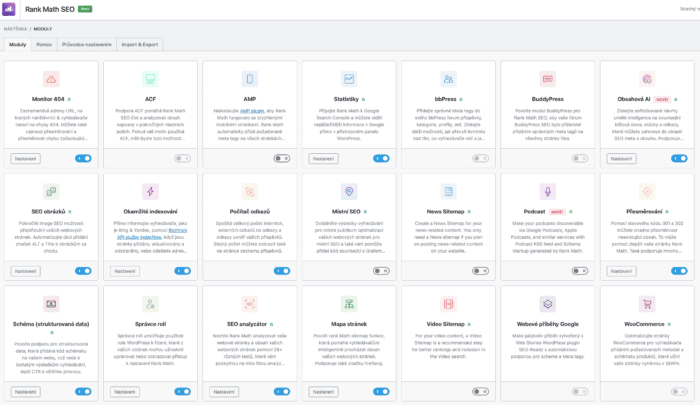Click the Okamžité indexování lightning icon
The height and width of the screenshot is (405, 700).
[150, 191]
